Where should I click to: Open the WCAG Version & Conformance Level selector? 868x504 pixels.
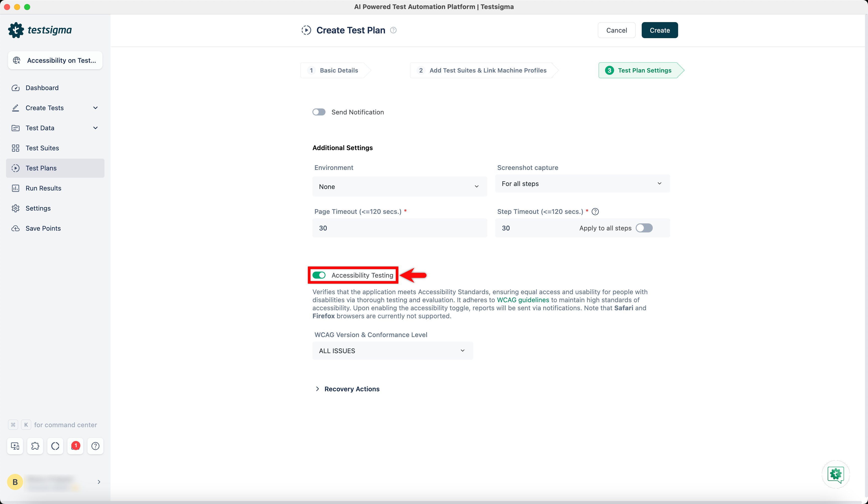[x=392, y=350]
